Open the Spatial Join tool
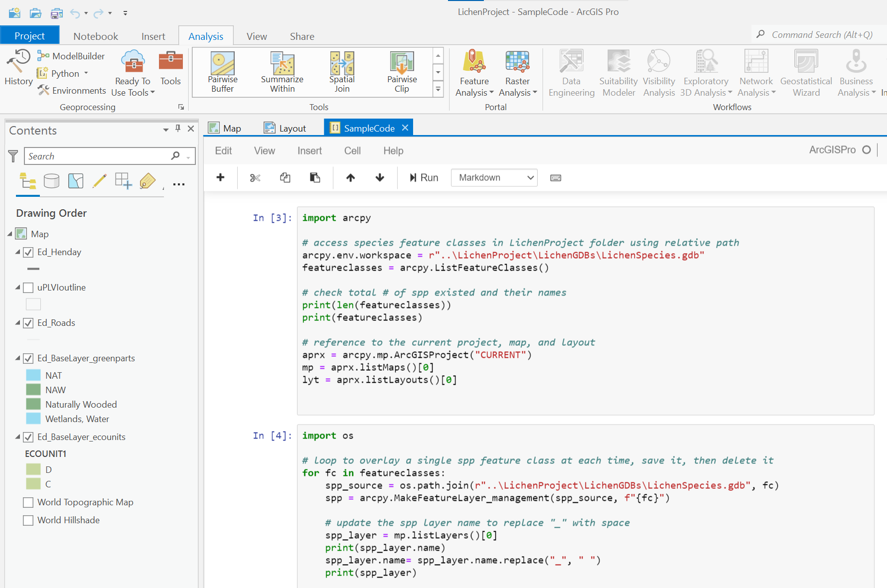887x588 pixels. pos(342,72)
